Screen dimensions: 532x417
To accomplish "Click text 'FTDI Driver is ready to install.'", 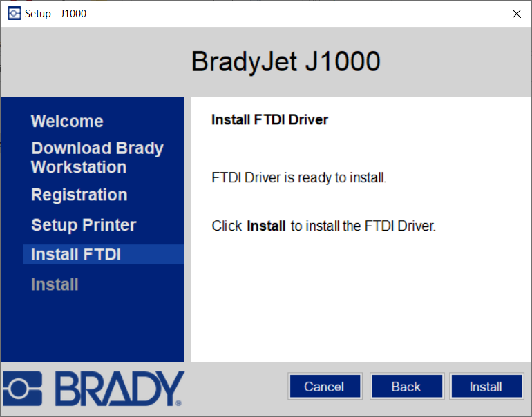I will click(x=299, y=177).
